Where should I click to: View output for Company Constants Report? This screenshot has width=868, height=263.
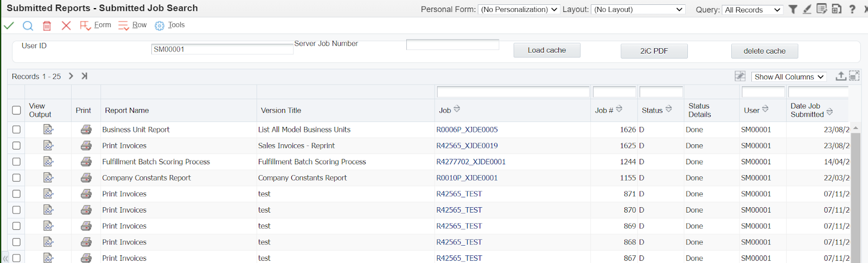coord(48,177)
